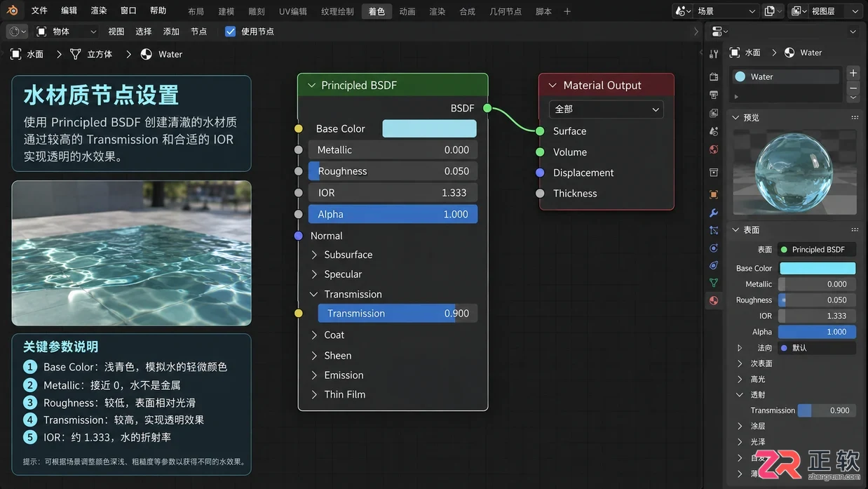Click the Principled BSDF surface shader button
Image resolution: width=868 pixels, height=489 pixels.
[x=817, y=250]
